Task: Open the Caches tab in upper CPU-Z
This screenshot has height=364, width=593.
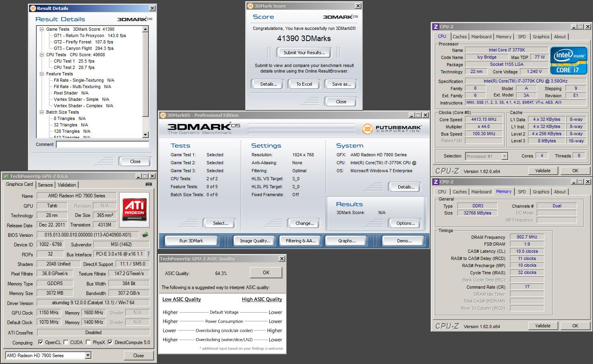Action: click(459, 37)
